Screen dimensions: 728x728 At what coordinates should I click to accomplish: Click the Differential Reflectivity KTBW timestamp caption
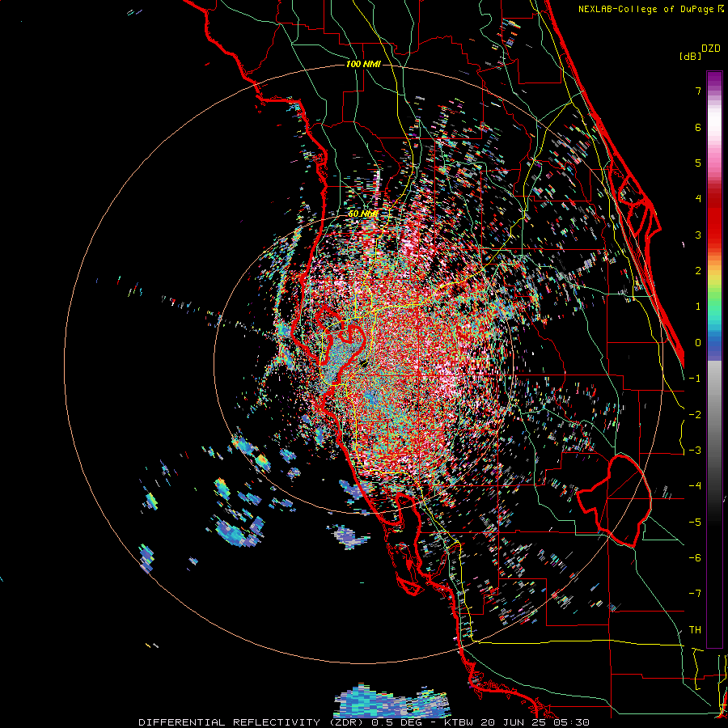[364, 722]
